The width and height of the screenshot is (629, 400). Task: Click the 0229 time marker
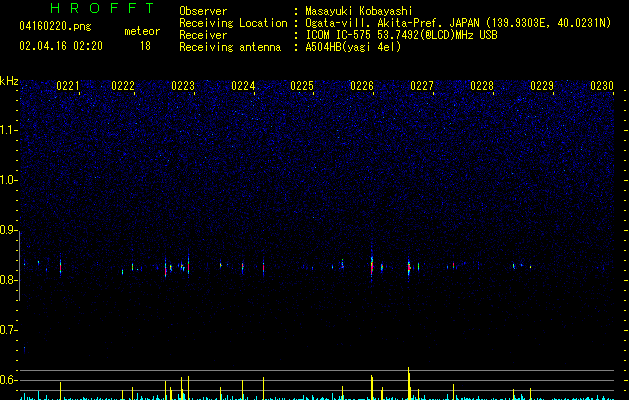(x=542, y=86)
